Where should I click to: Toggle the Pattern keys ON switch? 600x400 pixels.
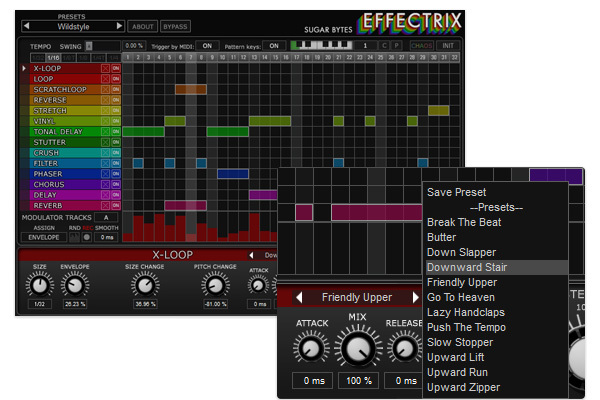pyautogui.click(x=273, y=45)
